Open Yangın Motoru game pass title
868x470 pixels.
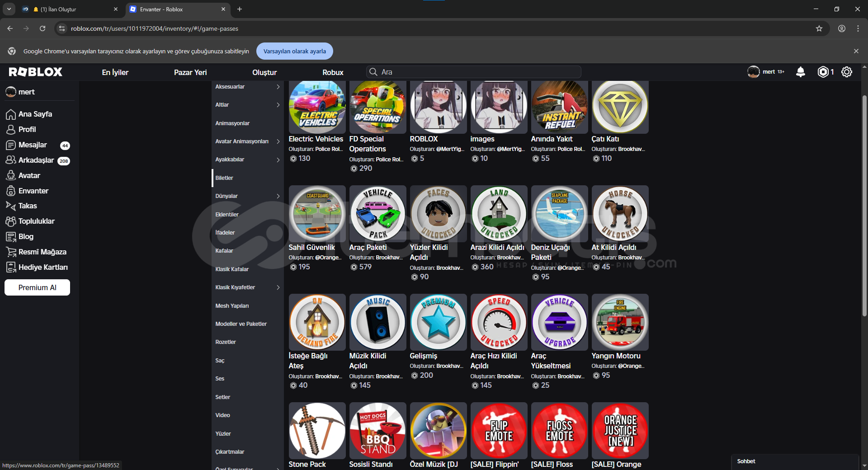point(616,356)
